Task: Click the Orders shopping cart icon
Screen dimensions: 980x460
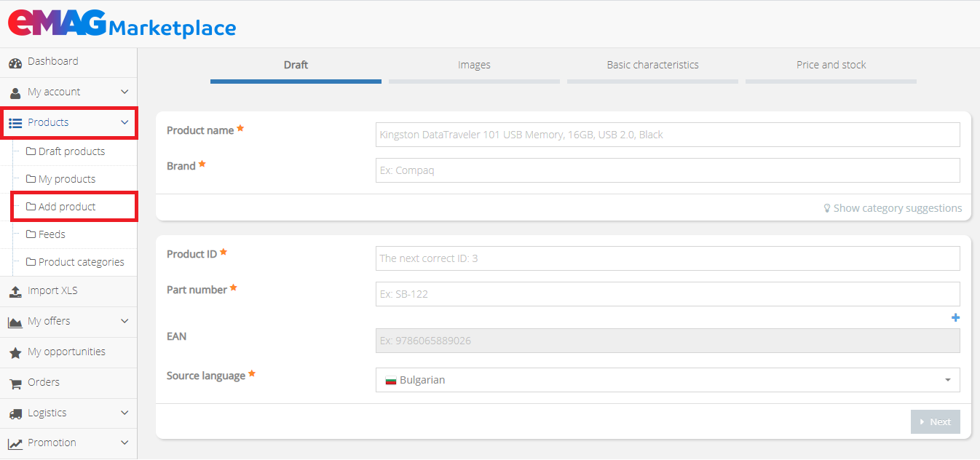Action: pos(15,384)
